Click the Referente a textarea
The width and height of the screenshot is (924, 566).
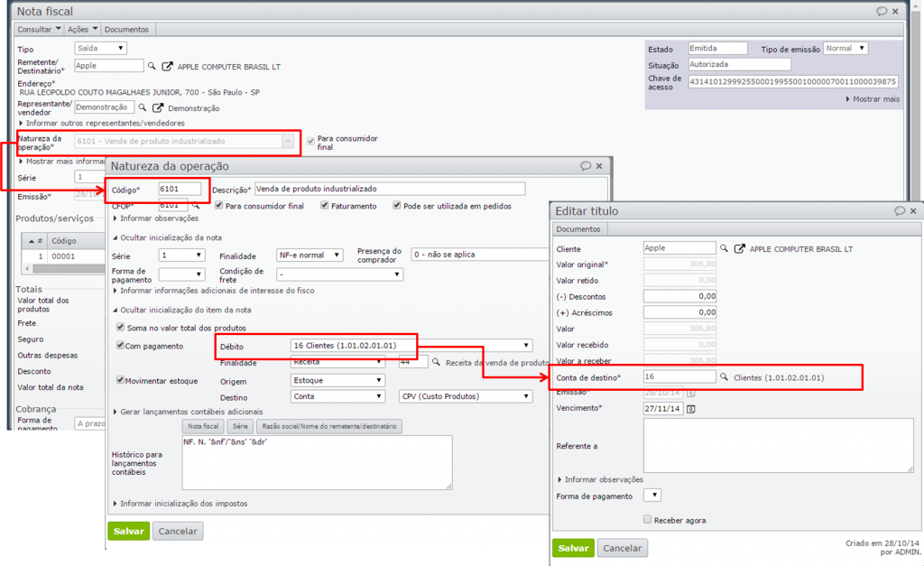pyautogui.click(x=779, y=446)
